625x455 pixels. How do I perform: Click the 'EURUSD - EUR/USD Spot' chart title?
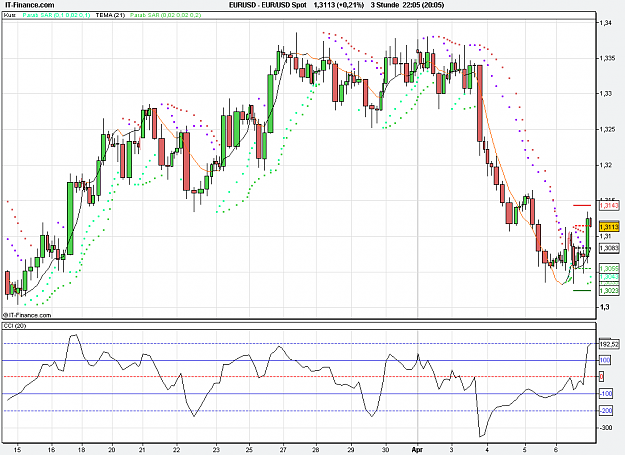click(x=267, y=5)
